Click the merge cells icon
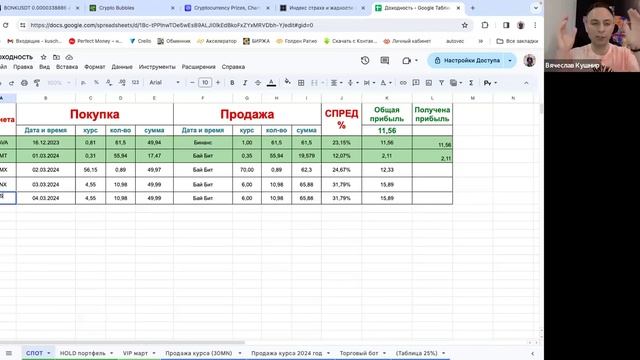 click(314, 83)
